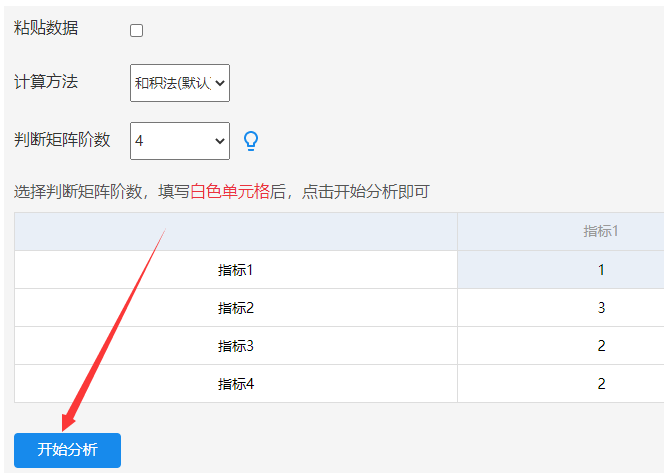The height and width of the screenshot is (473, 664).
Task: Select the 指标2 row label cell
Action: (x=236, y=308)
